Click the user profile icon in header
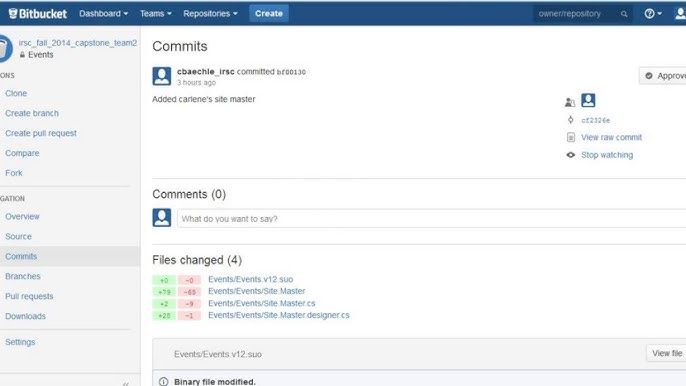The image size is (686, 386). (680, 14)
